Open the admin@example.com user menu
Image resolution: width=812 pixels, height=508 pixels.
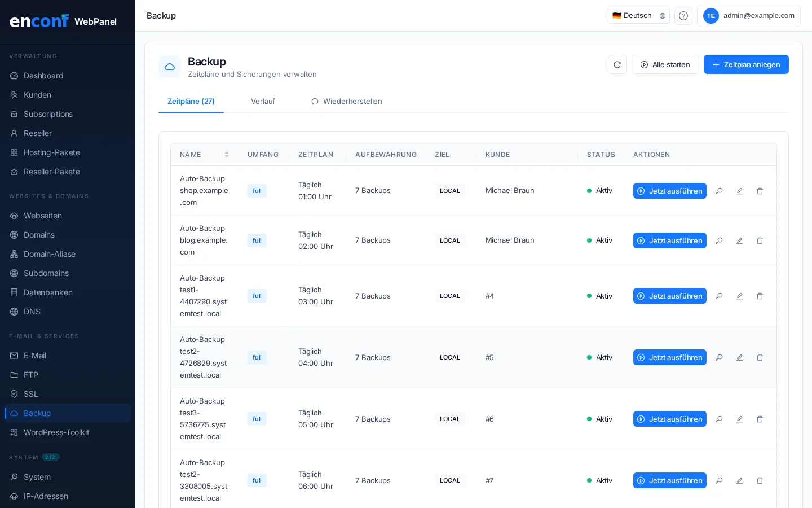tap(748, 16)
